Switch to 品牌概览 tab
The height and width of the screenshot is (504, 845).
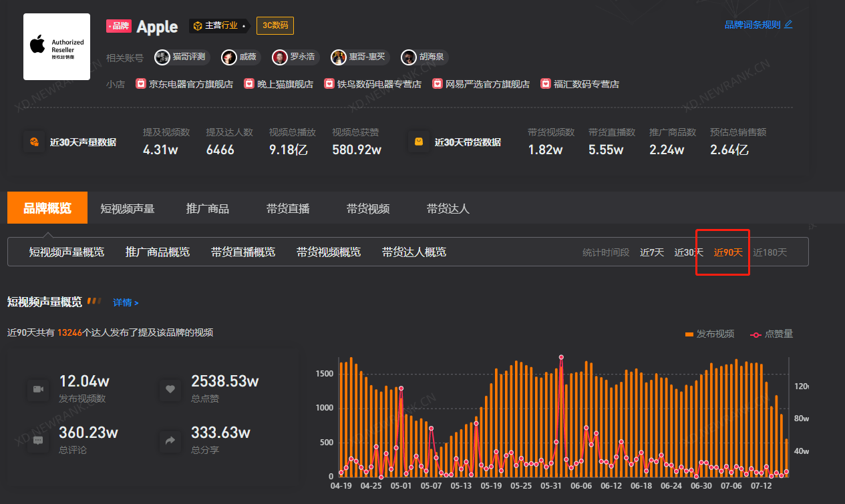click(47, 208)
